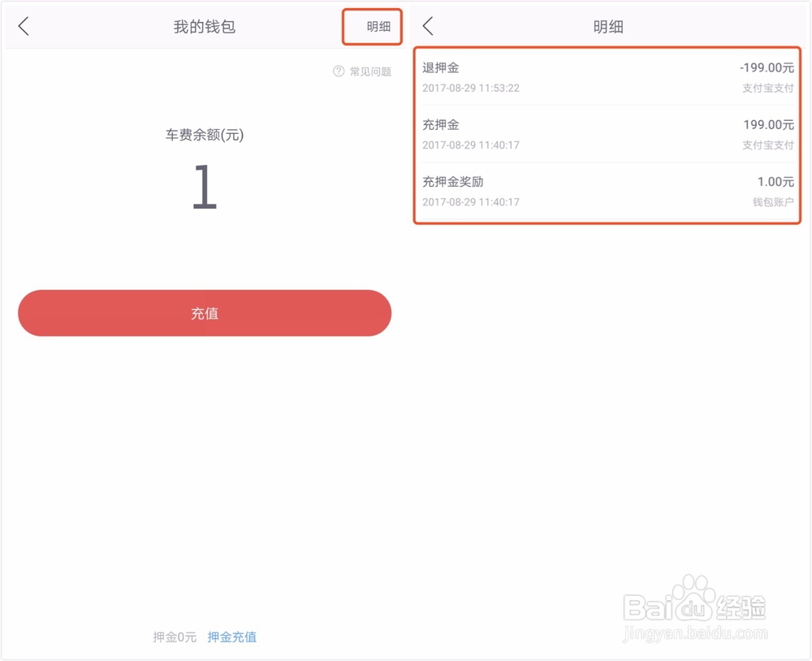Screen dimensions: 812x661
Task: Select the 明细 page title
Action: click(x=609, y=25)
